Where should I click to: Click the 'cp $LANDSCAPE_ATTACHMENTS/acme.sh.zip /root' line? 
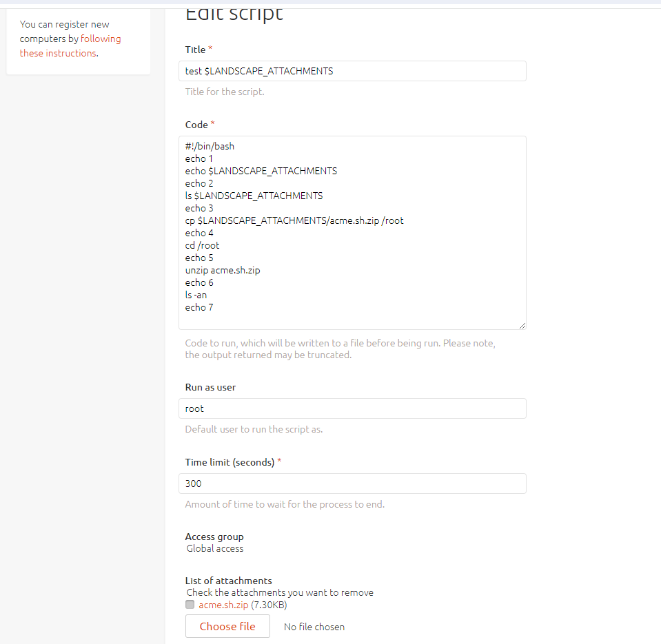[x=294, y=220]
